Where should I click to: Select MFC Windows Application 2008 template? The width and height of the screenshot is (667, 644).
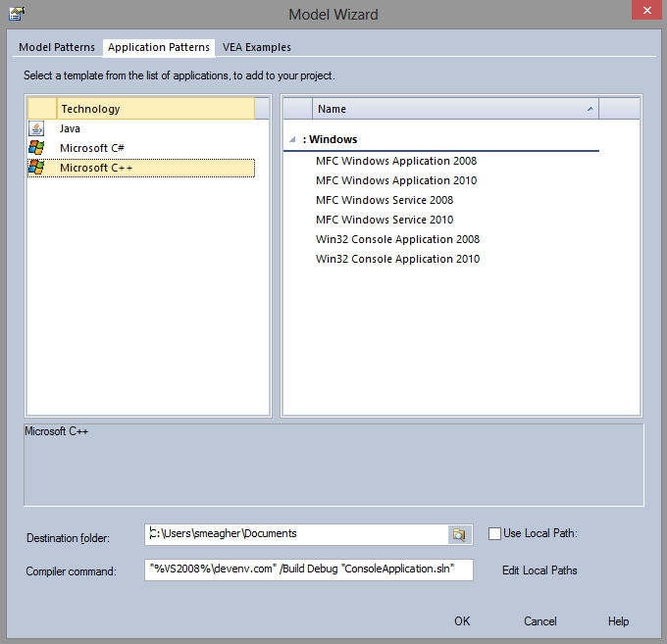tap(396, 161)
